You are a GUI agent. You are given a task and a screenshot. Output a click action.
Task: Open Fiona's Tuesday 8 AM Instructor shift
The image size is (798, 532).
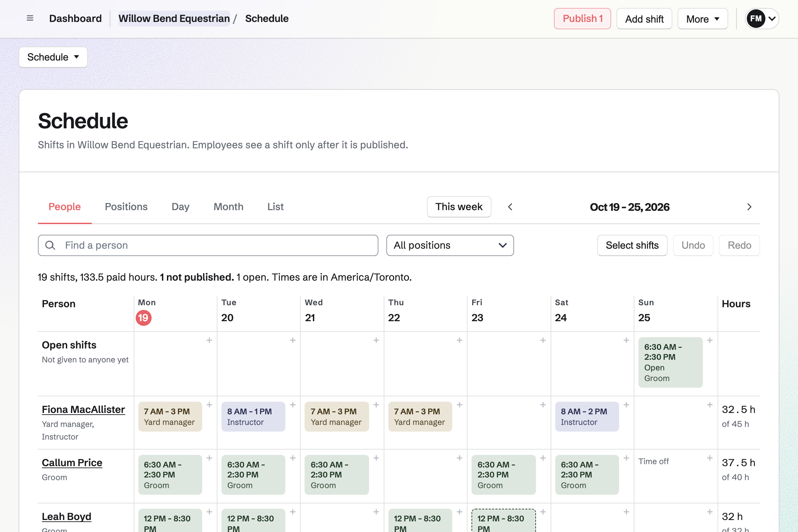click(x=253, y=417)
